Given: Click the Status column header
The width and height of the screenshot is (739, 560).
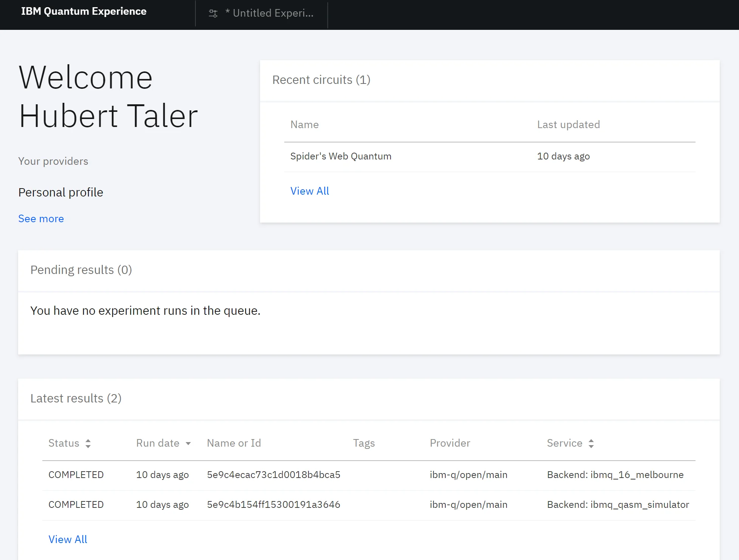Looking at the screenshot, I should point(64,443).
